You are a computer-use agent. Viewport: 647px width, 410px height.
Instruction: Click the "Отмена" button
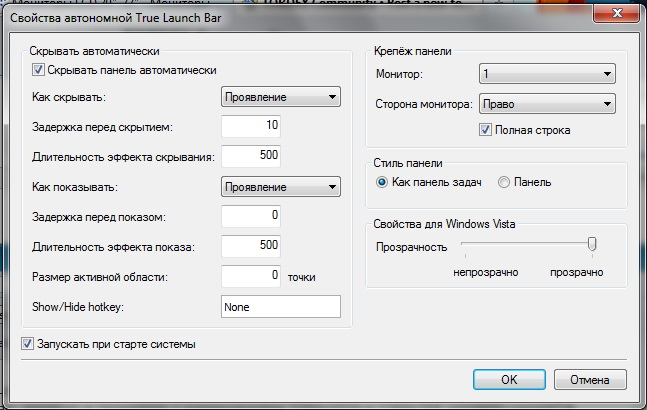tap(591, 380)
